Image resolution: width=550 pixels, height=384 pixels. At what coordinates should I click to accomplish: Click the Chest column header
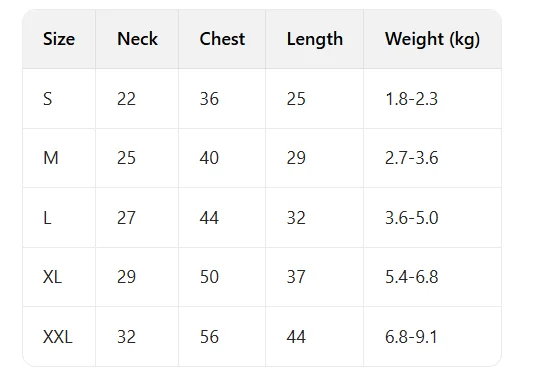[222, 39]
